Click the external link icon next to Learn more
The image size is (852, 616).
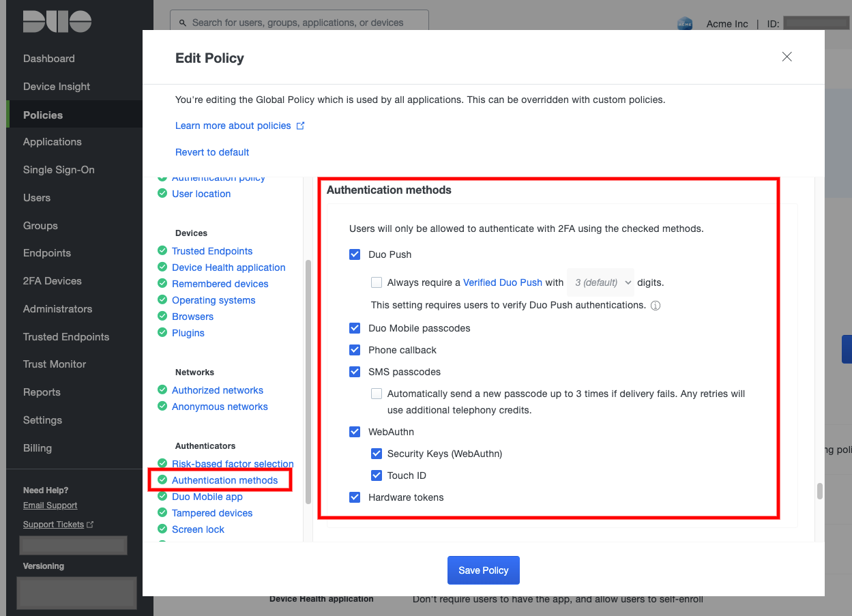[300, 126]
